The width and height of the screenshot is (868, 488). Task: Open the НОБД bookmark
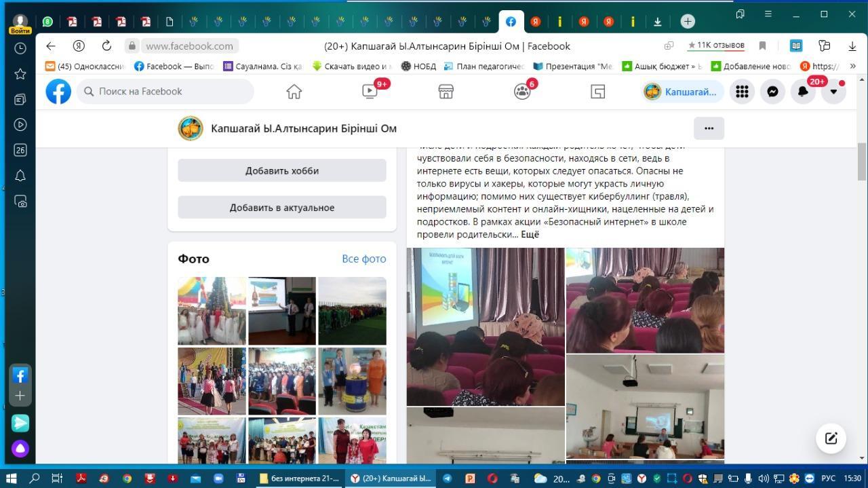tap(418, 67)
